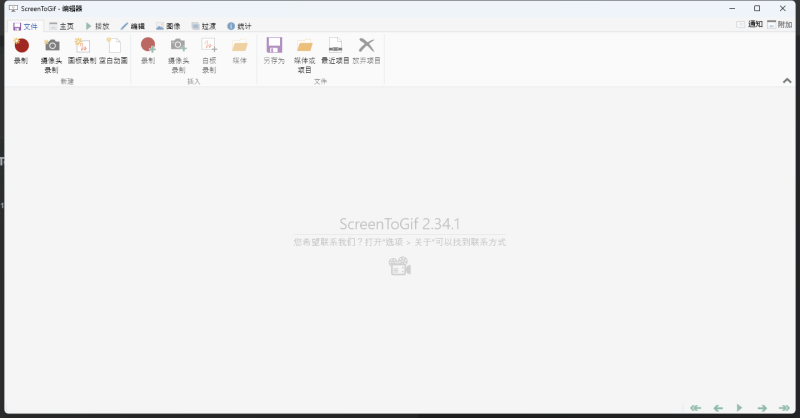The image size is (800, 418).
Task: Go to the 图像 (Image) tab
Action: [168, 25]
